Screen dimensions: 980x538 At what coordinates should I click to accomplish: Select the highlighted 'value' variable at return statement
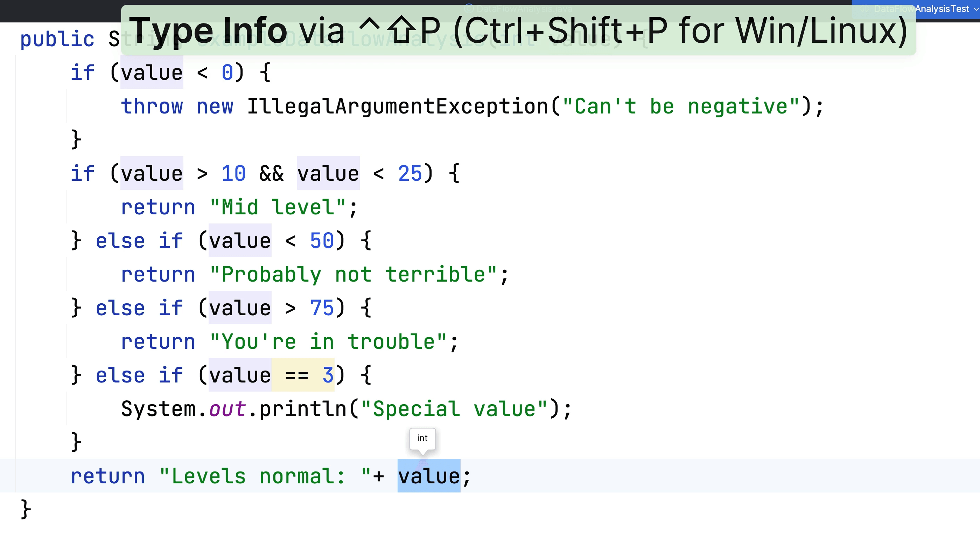(x=428, y=476)
